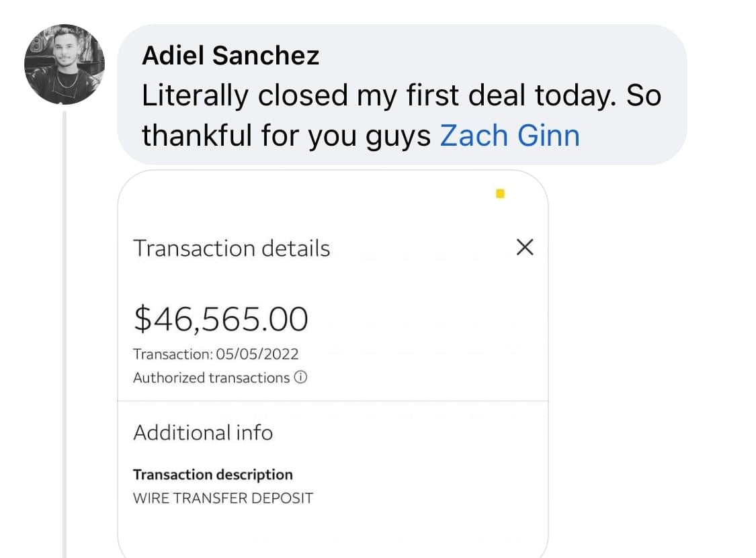Open the attached screenshot's blank lower area

[333, 532]
